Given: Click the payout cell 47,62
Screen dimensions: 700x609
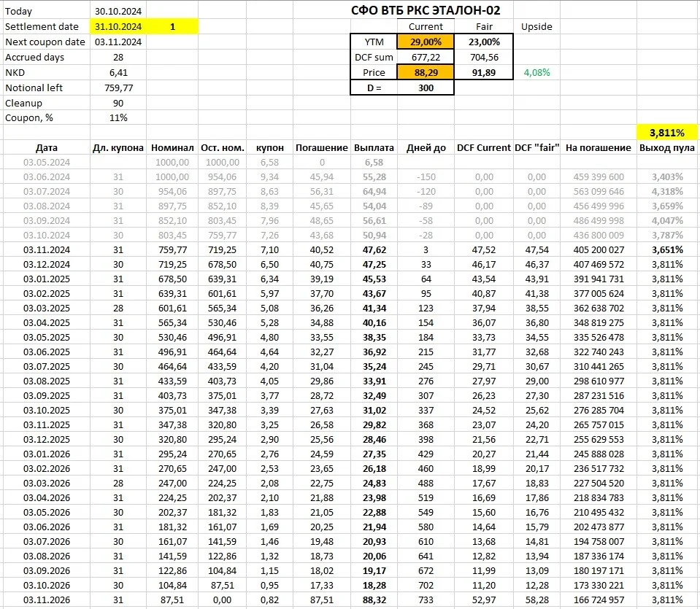Looking at the screenshot, I should click(374, 250).
